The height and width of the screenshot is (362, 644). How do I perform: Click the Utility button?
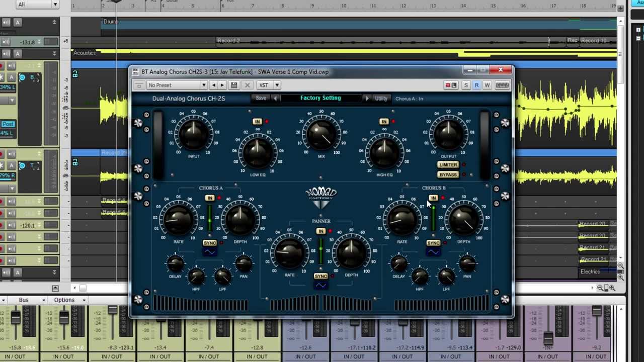tap(381, 99)
